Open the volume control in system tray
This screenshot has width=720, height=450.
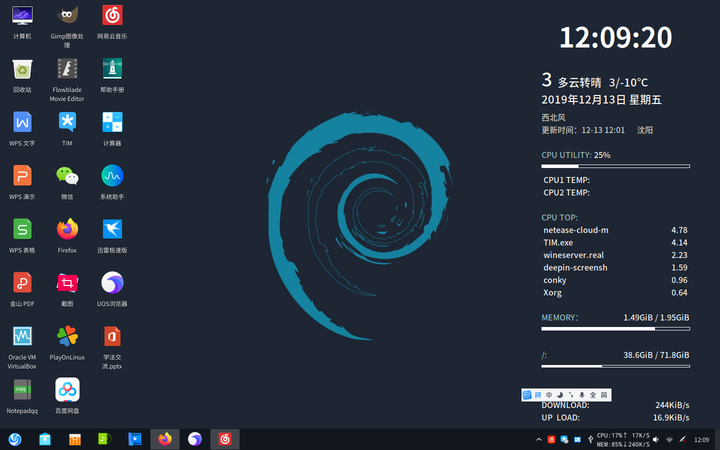tap(656, 440)
